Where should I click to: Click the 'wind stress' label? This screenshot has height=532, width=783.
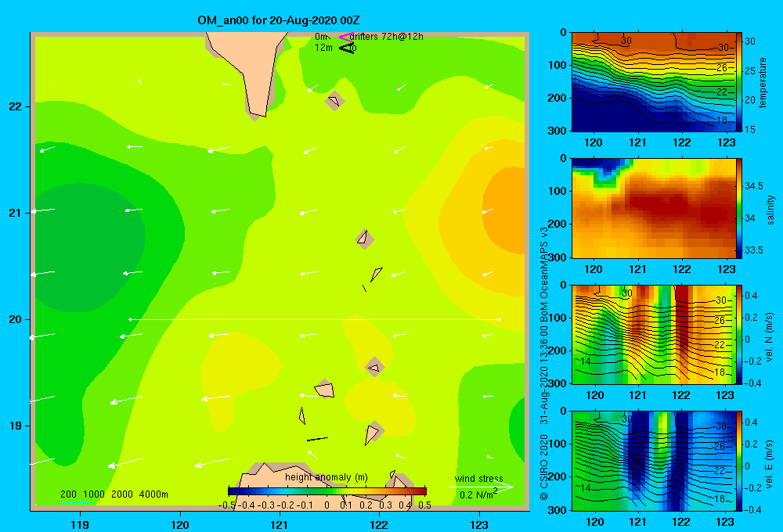(479, 479)
